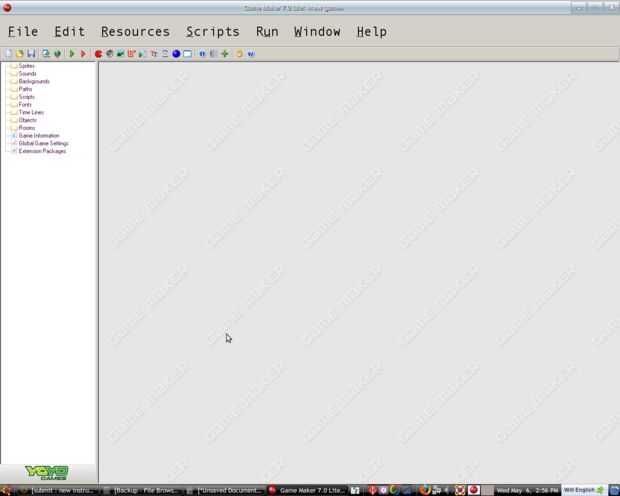Open the Help menu

tap(372, 32)
